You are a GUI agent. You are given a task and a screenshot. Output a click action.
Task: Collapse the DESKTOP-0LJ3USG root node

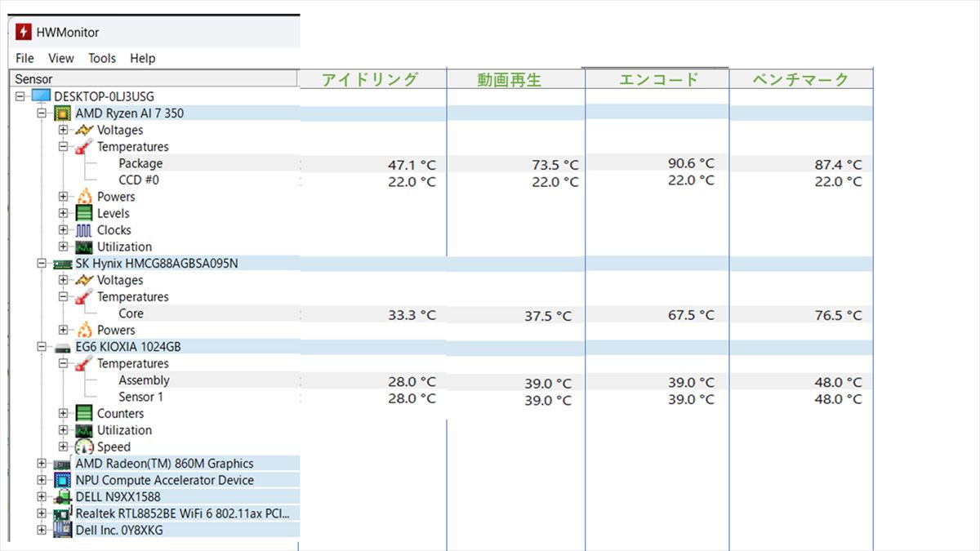tap(20, 96)
